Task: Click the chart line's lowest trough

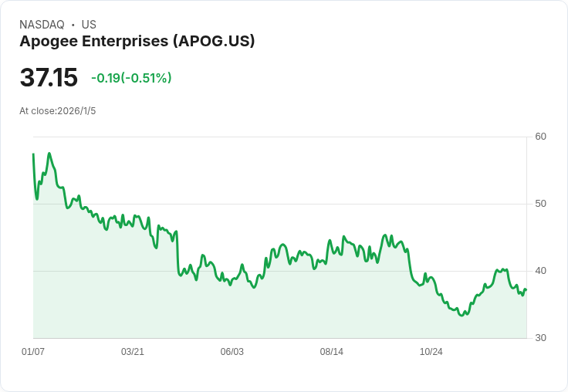Action: click(x=462, y=316)
